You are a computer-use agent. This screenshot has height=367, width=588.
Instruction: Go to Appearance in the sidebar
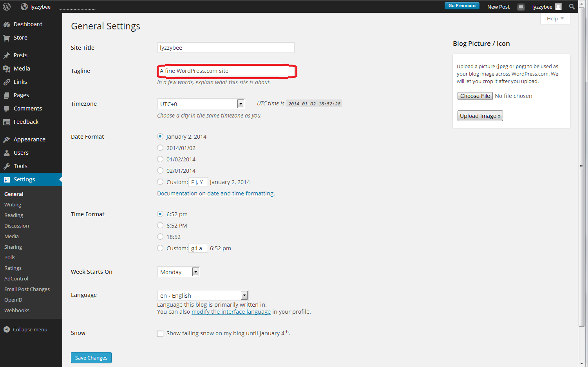[x=29, y=139]
